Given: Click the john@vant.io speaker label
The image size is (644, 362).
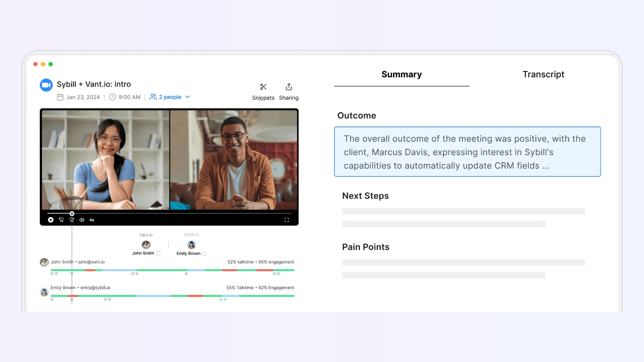Looking at the screenshot, I should [91, 262].
